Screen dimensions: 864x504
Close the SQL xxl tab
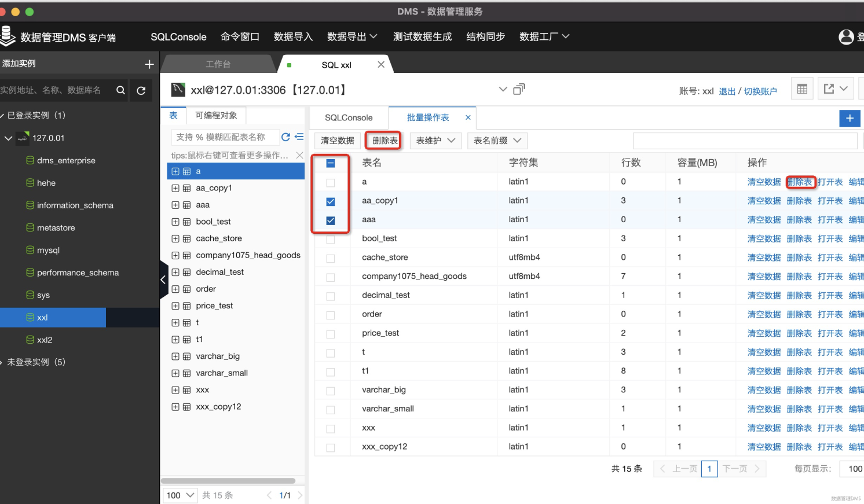[x=381, y=65]
